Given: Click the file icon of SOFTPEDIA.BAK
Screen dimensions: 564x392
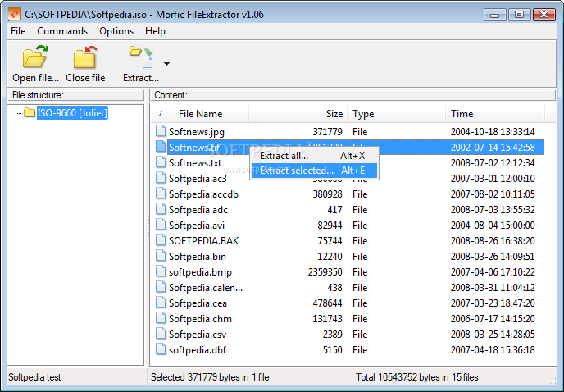Looking at the screenshot, I should [161, 240].
